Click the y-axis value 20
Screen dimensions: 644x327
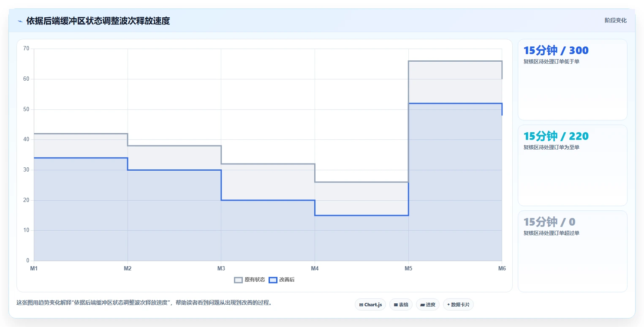pos(26,200)
